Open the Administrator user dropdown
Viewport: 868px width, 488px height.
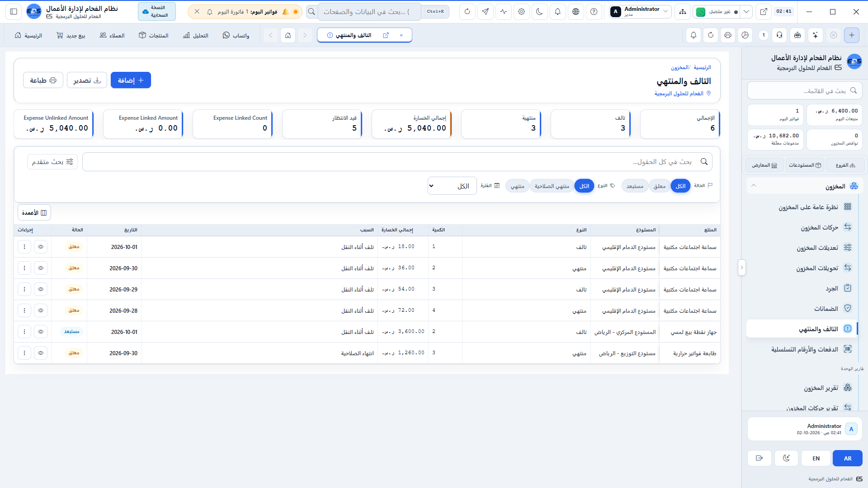point(640,12)
